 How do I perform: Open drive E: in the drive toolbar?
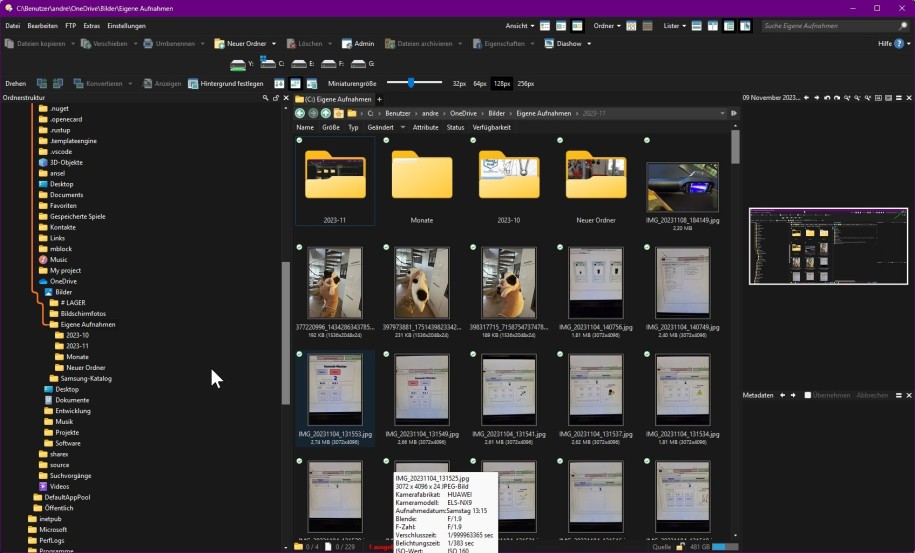point(303,64)
